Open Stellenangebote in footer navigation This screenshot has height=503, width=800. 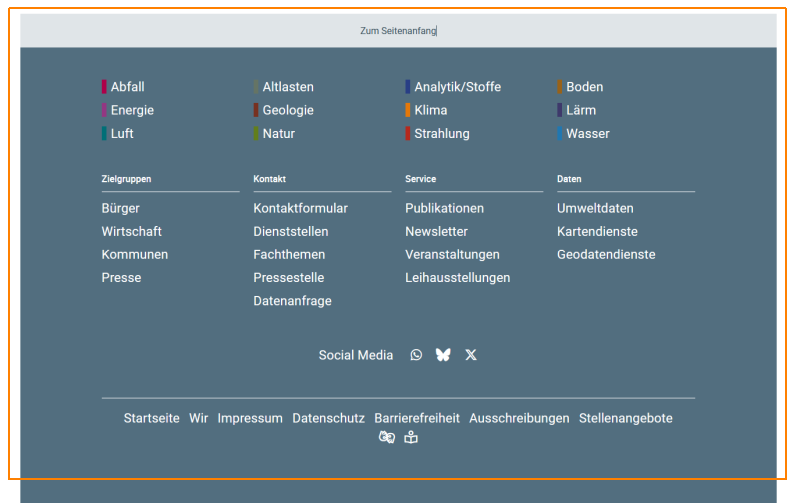tap(626, 418)
